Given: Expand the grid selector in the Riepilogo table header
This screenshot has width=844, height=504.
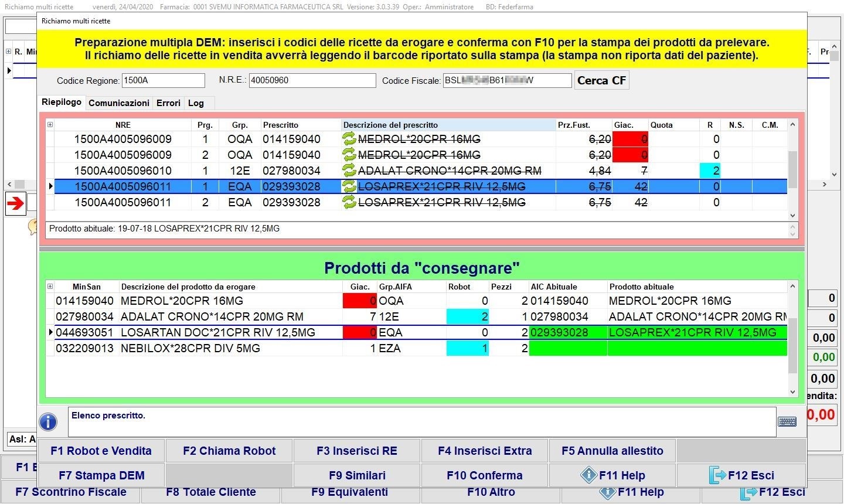Looking at the screenshot, I should pos(50,125).
